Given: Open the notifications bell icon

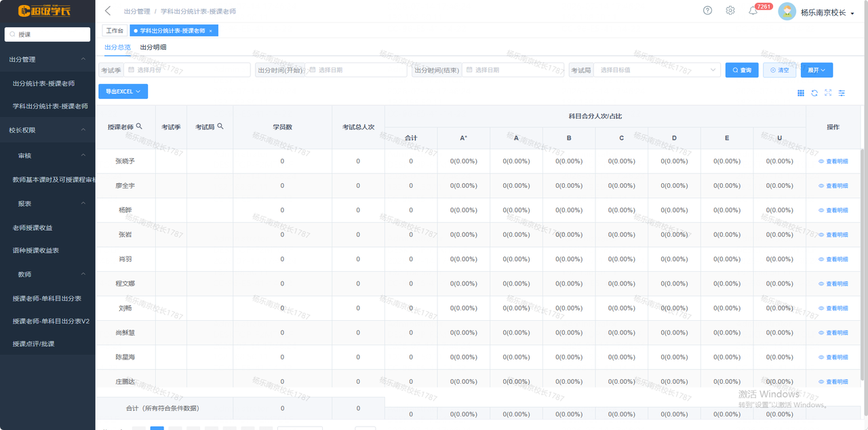Looking at the screenshot, I should (753, 11).
